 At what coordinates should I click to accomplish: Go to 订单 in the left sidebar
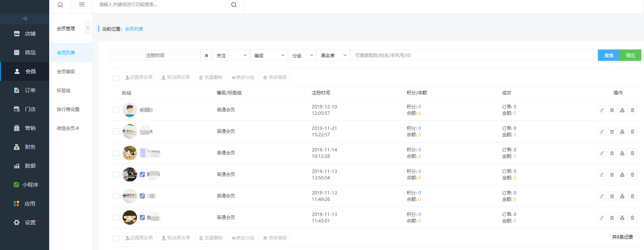(30, 90)
